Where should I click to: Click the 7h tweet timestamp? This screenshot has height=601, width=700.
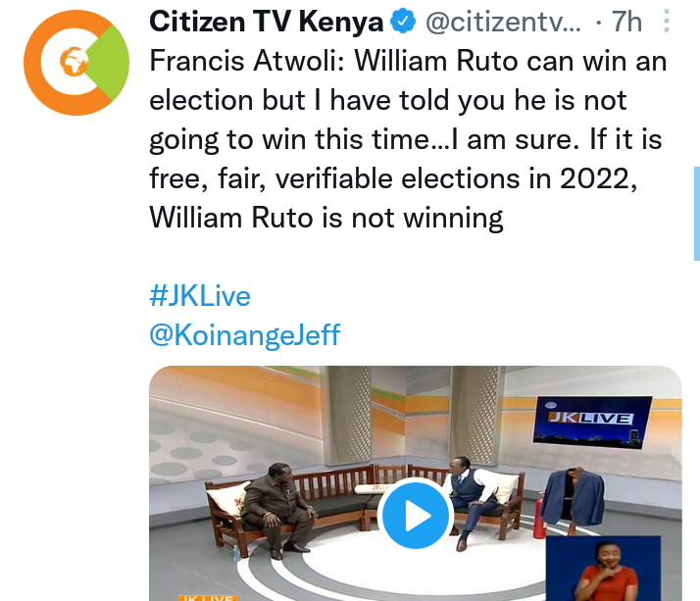pos(626,22)
